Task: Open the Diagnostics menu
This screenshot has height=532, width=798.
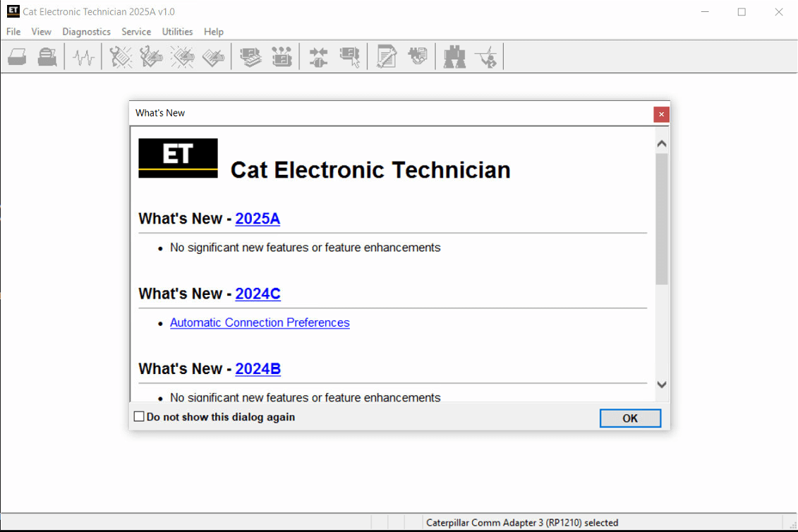Action: [x=86, y=32]
